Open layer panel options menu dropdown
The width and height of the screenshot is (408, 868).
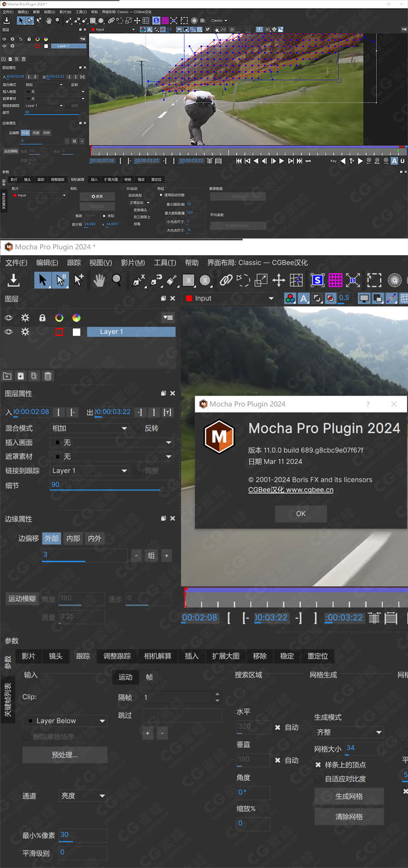point(168,317)
